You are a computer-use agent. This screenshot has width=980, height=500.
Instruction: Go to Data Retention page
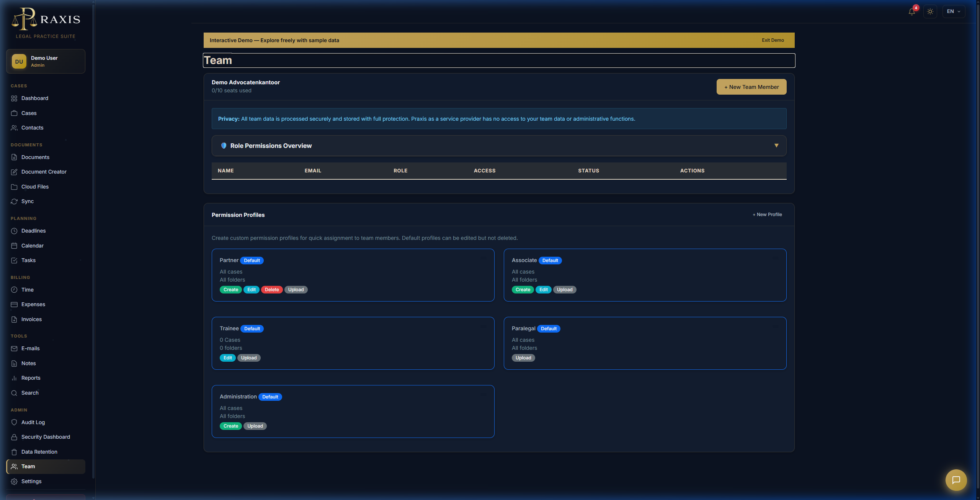coord(46,452)
